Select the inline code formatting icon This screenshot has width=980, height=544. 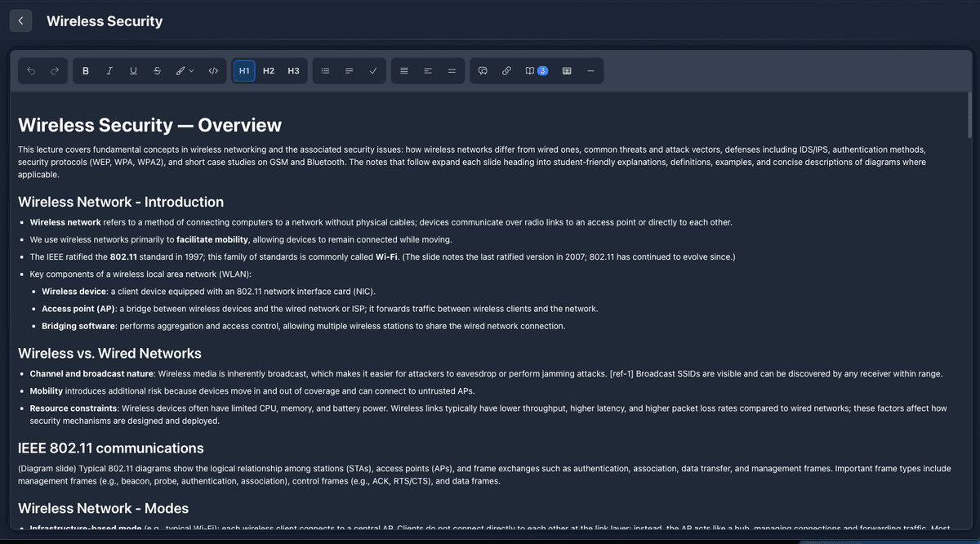click(213, 70)
